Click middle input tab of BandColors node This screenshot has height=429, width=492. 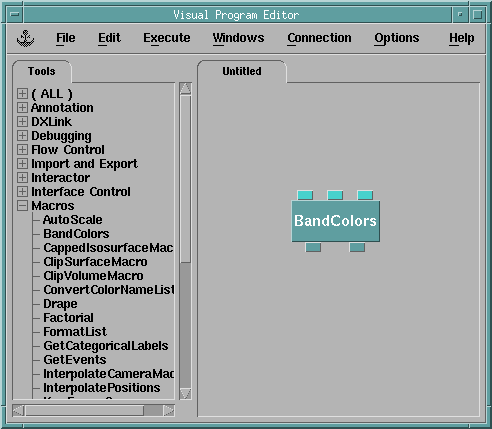(335, 195)
